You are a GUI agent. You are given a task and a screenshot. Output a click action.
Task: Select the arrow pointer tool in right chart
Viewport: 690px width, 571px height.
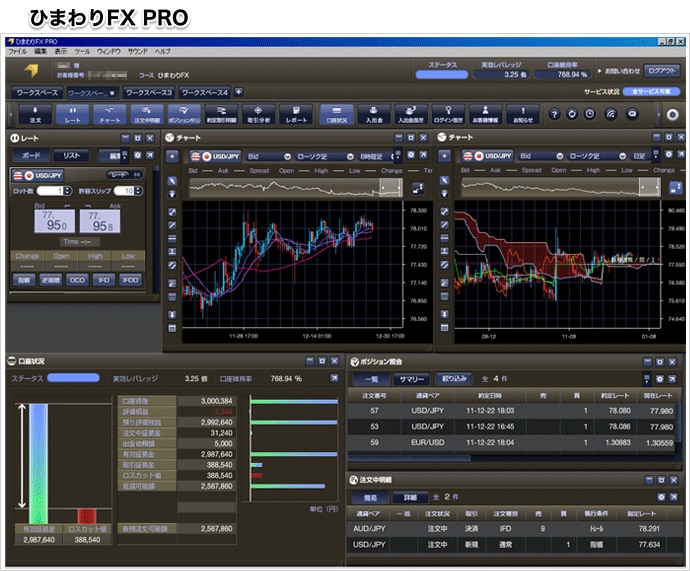click(444, 180)
